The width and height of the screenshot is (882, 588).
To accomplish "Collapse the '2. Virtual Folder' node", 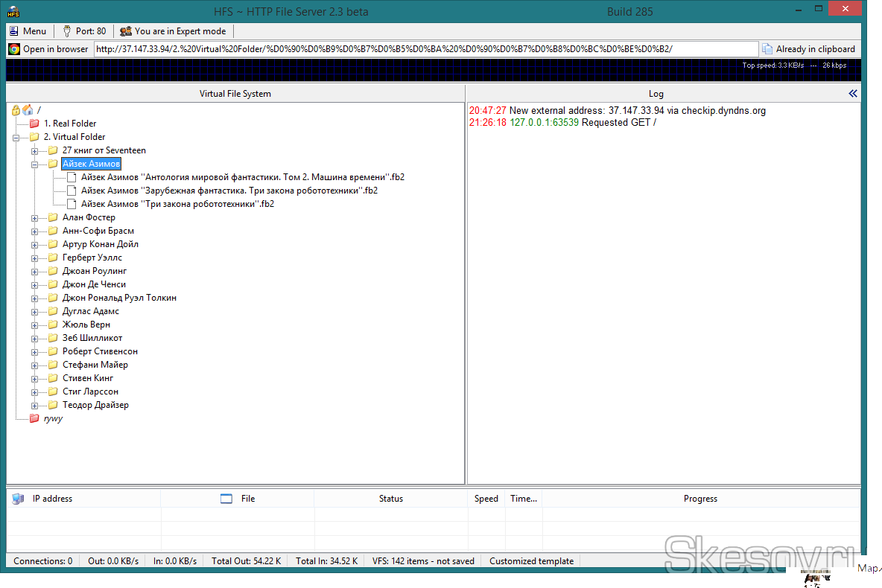I will [x=16, y=137].
